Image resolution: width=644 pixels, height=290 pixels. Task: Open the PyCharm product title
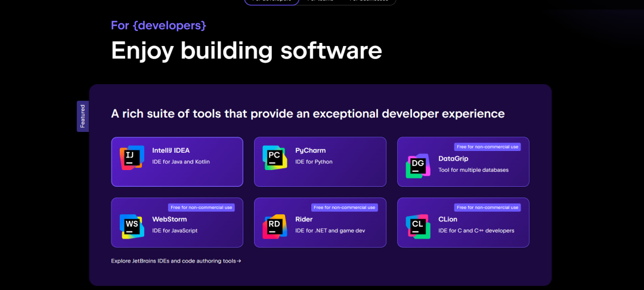pyautogui.click(x=310, y=150)
